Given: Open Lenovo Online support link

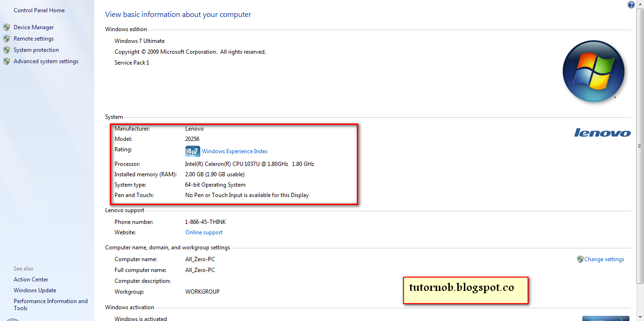Looking at the screenshot, I should pos(204,232).
